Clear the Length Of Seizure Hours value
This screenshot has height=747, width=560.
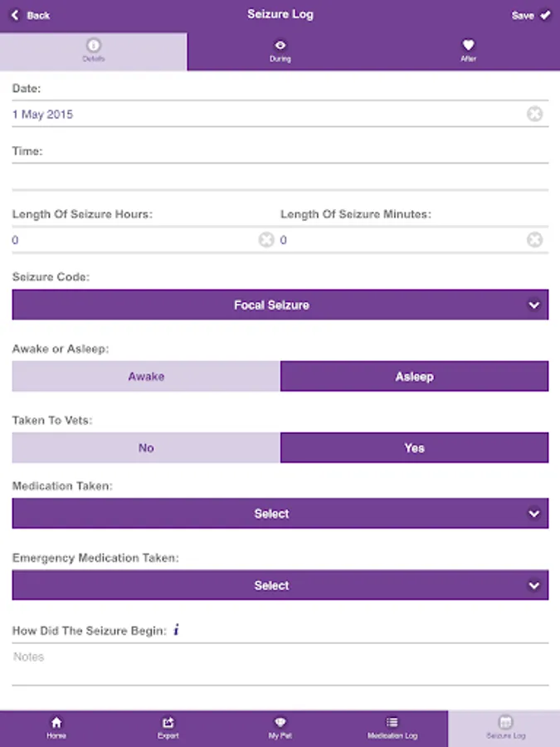click(x=265, y=240)
